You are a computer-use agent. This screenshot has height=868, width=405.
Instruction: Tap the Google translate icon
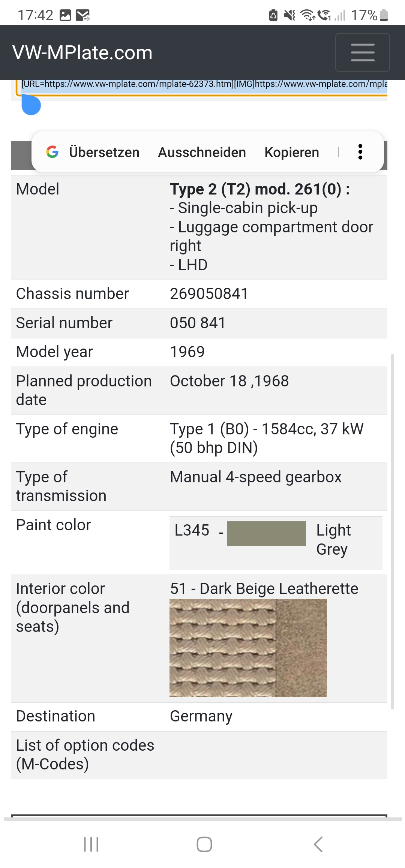(52, 152)
